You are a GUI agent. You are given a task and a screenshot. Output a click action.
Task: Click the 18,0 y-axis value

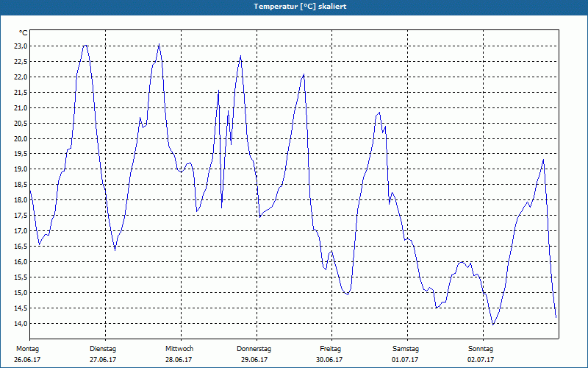pyautogui.click(x=21, y=199)
